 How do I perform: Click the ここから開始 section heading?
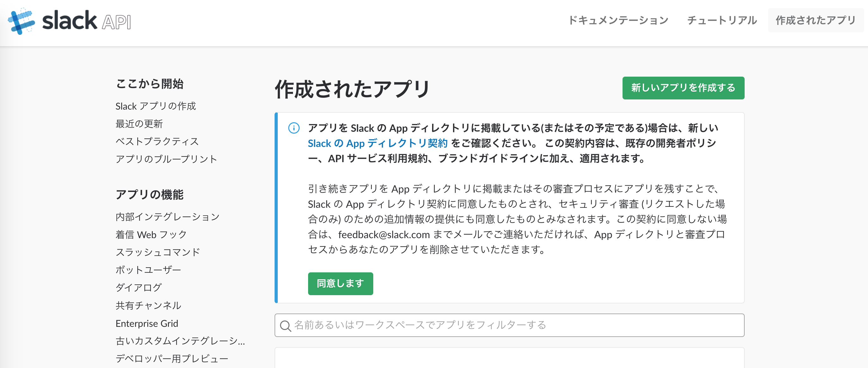[x=150, y=84]
